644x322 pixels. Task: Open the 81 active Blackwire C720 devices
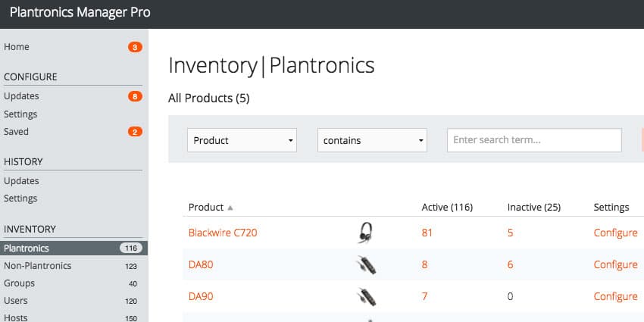pyautogui.click(x=427, y=233)
